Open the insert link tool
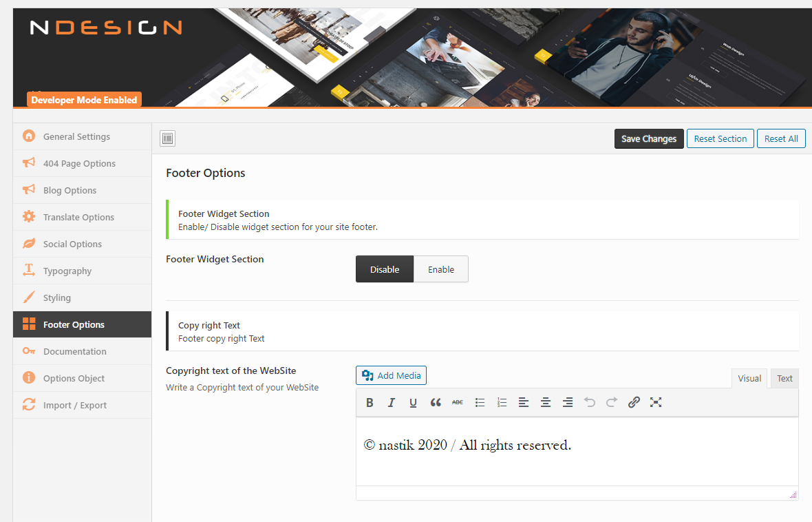This screenshot has width=812, height=522. coord(634,403)
